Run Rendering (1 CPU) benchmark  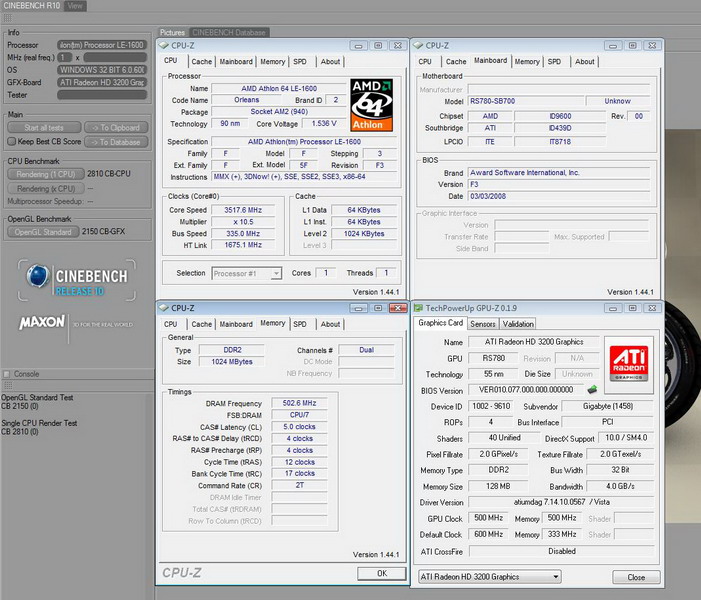[x=46, y=174]
